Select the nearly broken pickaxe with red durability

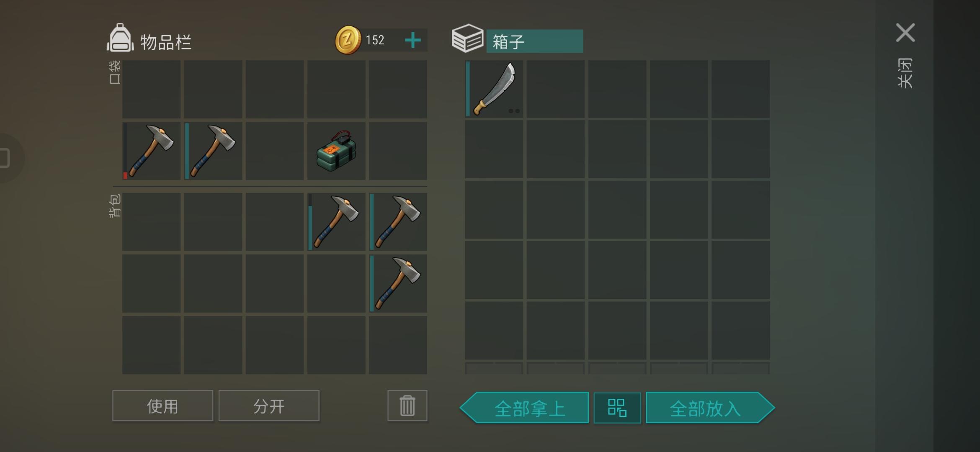coord(152,151)
